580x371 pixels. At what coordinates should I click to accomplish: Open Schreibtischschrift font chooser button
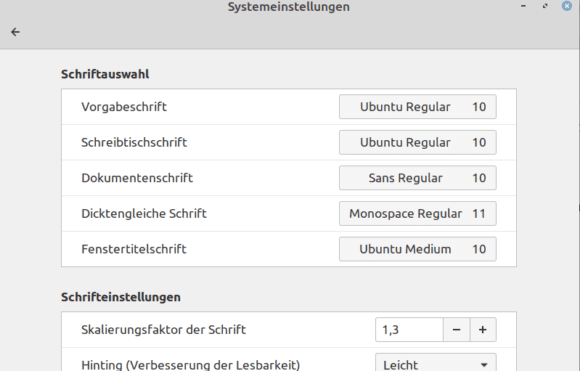pyautogui.click(x=418, y=142)
